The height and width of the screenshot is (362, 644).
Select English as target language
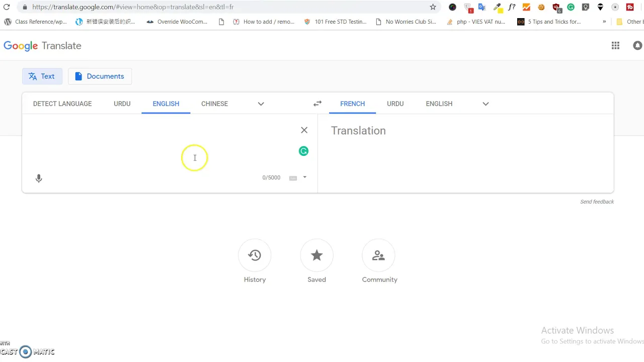click(439, 104)
